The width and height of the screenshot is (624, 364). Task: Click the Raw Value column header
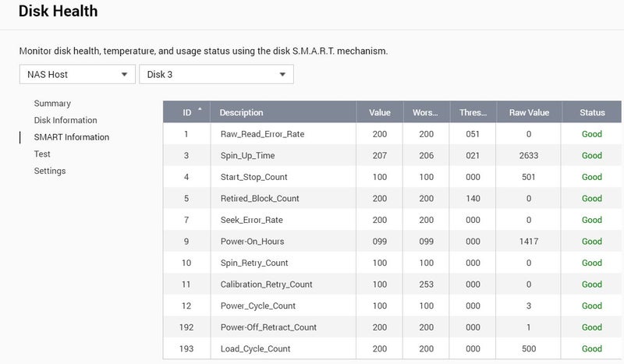529,112
